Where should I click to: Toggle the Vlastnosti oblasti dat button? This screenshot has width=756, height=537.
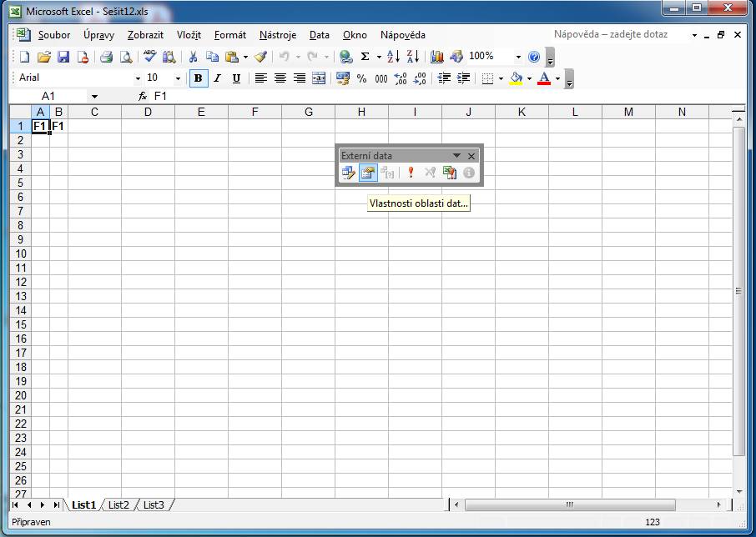pos(368,173)
